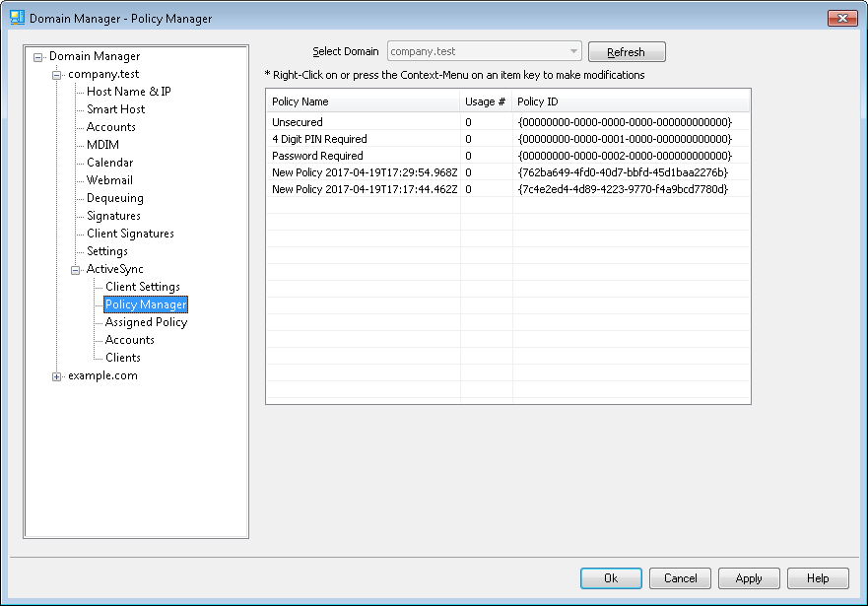868x606 pixels.
Task: Open Client Settings under ActiveSync
Action: click(143, 287)
